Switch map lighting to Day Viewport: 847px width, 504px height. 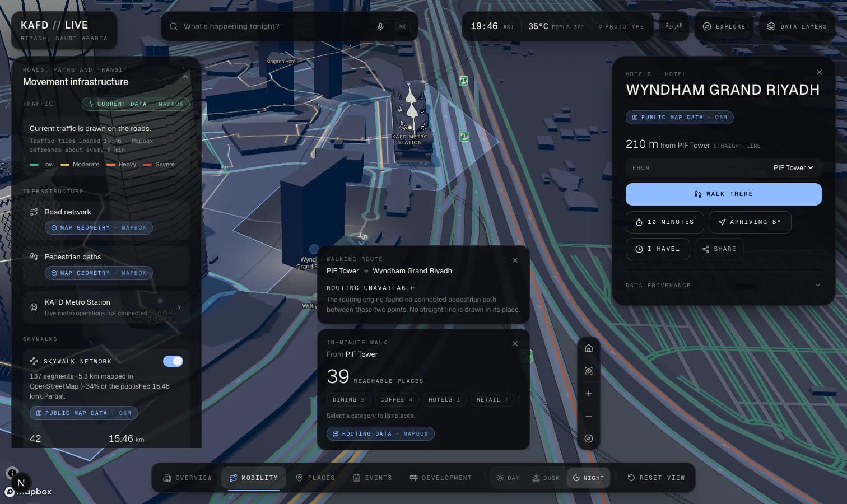[508, 478]
